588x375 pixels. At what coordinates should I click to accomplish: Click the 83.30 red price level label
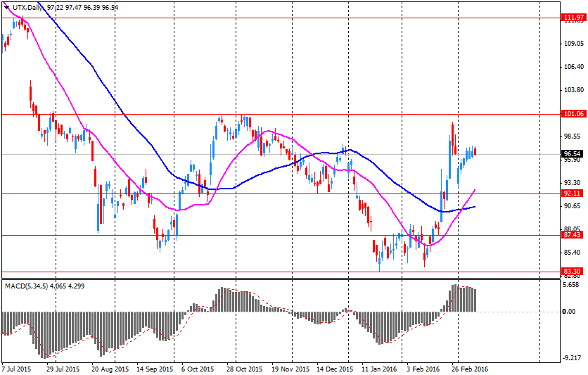(573, 272)
